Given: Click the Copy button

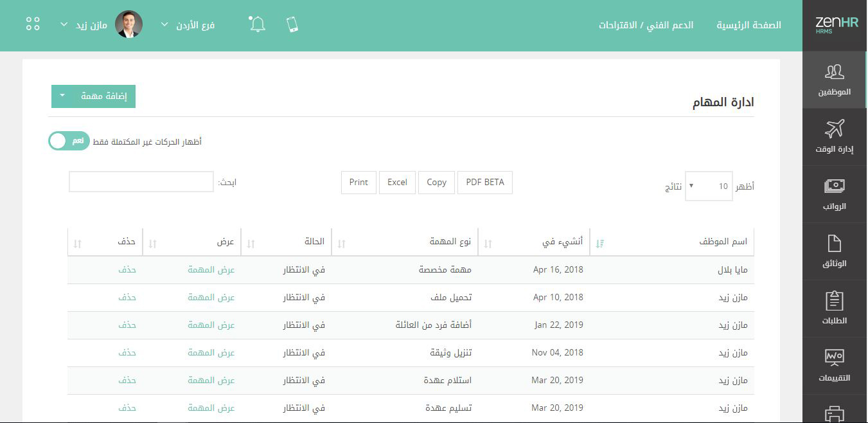Looking at the screenshot, I should (x=436, y=183).
